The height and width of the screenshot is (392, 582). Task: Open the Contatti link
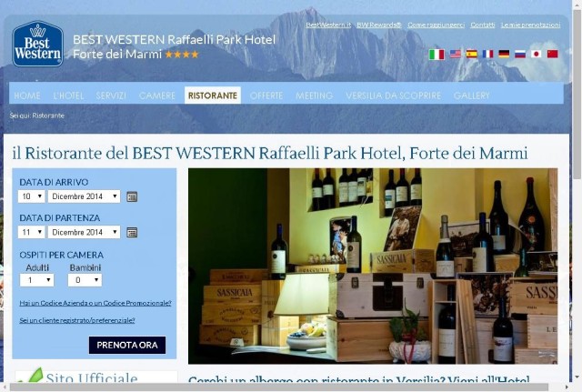(x=483, y=25)
